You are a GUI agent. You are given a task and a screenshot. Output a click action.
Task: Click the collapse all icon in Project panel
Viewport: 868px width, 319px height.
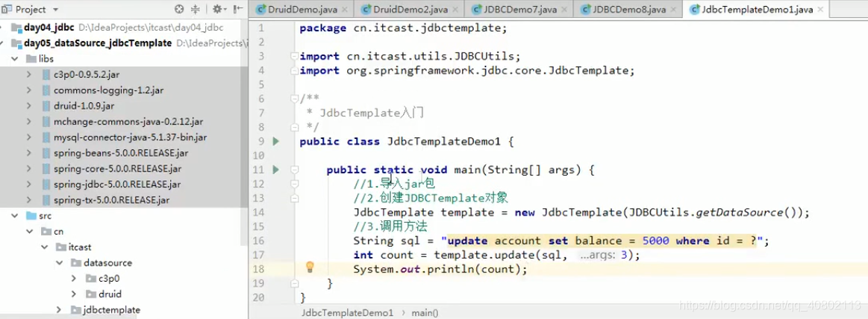pos(195,10)
